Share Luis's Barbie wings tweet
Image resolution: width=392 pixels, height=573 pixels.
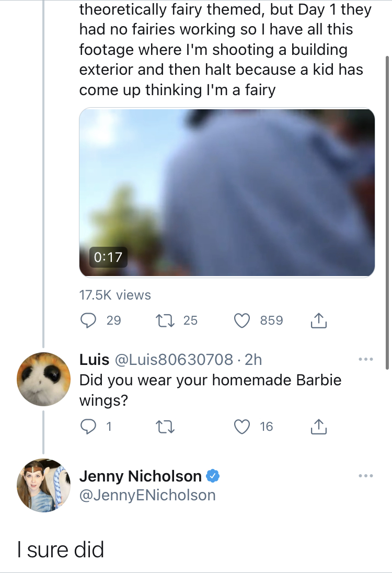coord(319,427)
